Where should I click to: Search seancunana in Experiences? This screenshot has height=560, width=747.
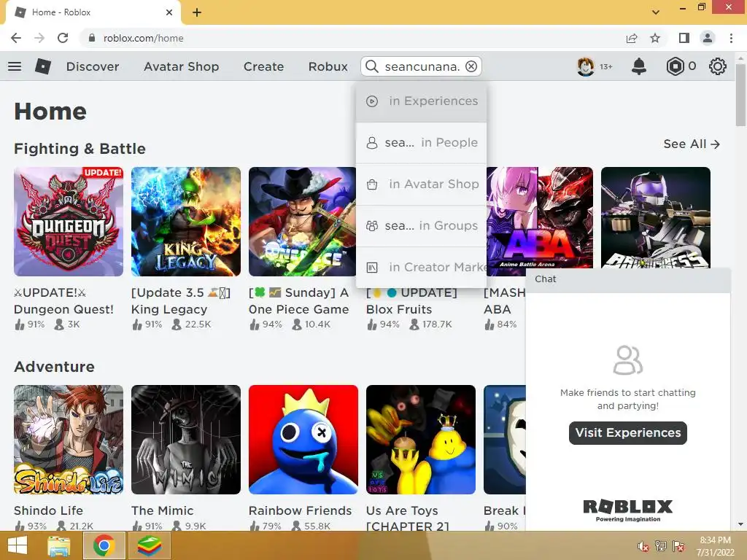coord(421,101)
